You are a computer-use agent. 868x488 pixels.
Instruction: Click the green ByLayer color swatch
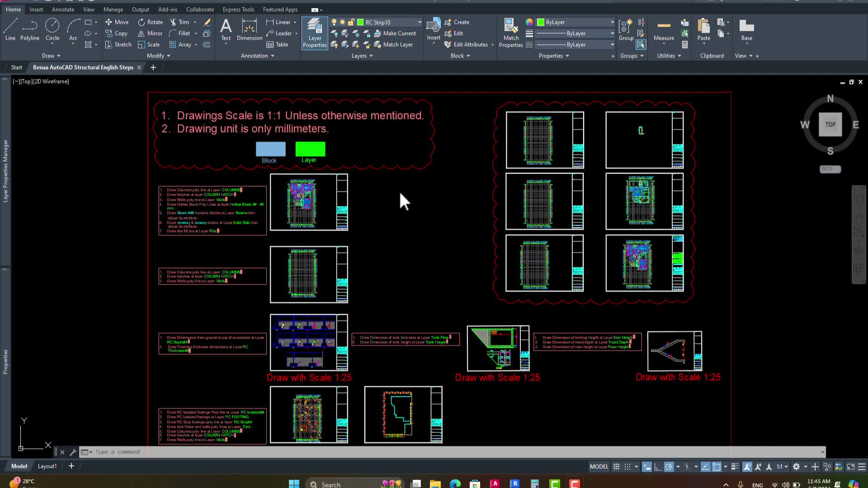point(541,22)
